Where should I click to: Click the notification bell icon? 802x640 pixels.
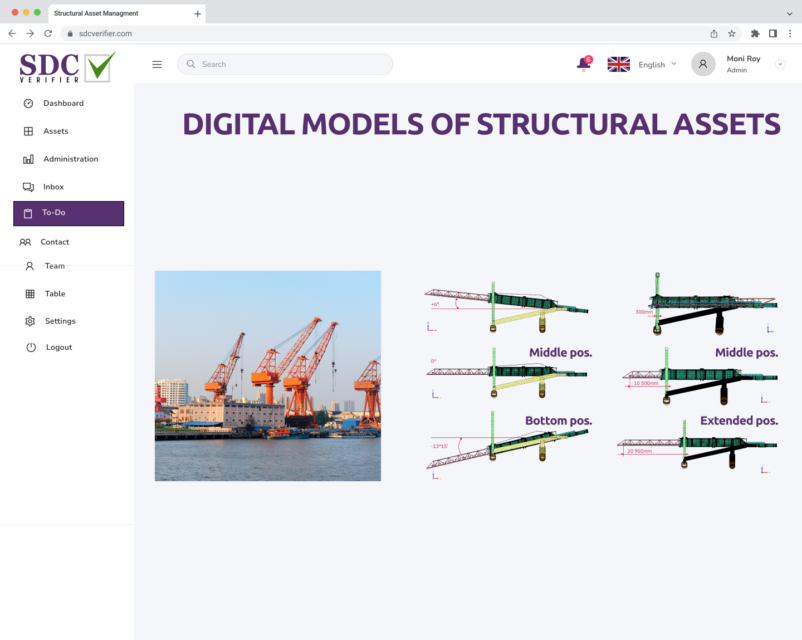[583, 64]
